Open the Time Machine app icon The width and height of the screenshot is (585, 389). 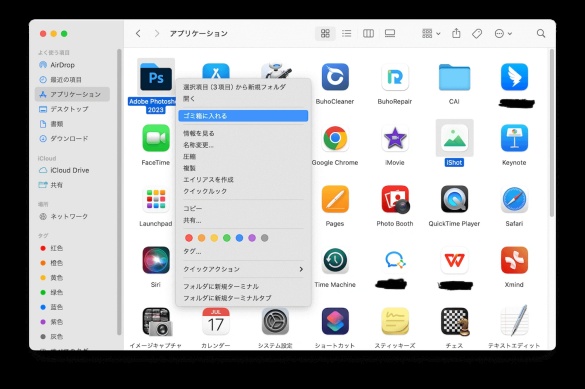click(x=335, y=260)
